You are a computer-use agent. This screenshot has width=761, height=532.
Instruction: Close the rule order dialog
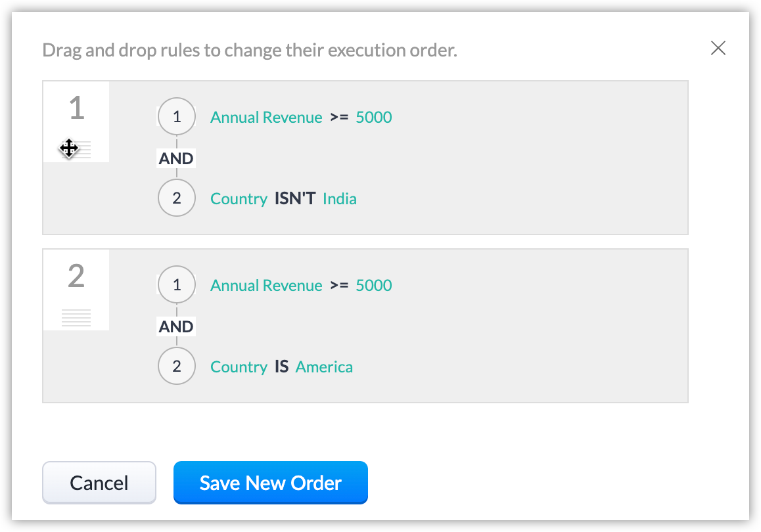click(718, 48)
